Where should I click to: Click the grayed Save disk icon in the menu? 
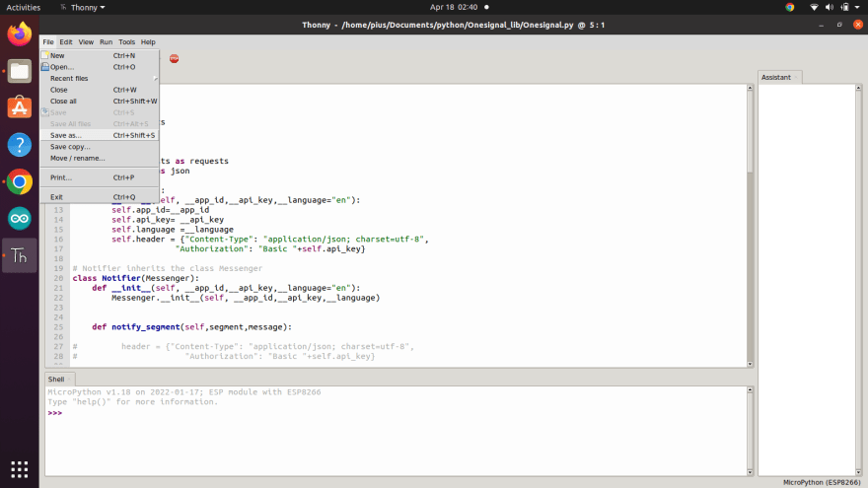tap(44, 112)
